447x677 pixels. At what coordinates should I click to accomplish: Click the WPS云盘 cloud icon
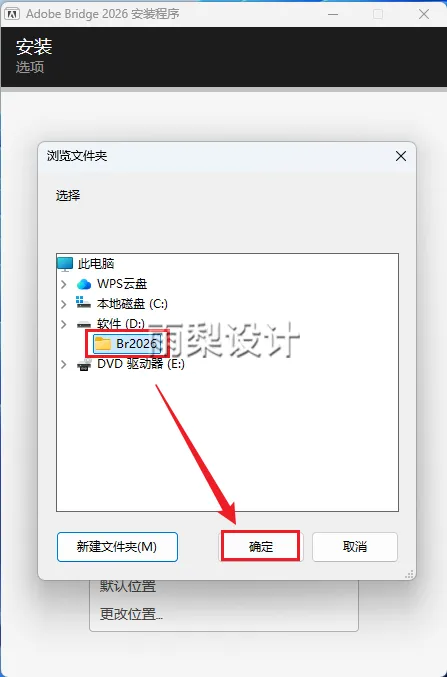pos(84,284)
